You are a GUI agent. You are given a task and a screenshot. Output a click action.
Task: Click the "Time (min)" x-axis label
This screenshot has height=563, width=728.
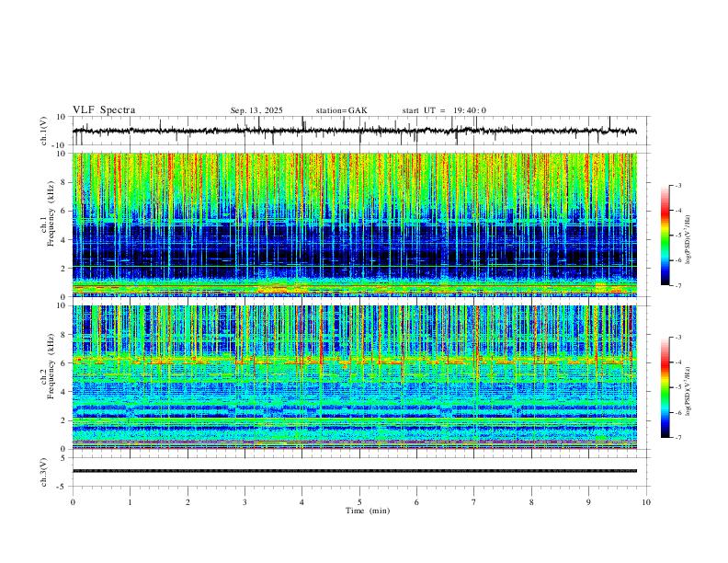click(368, 511)
